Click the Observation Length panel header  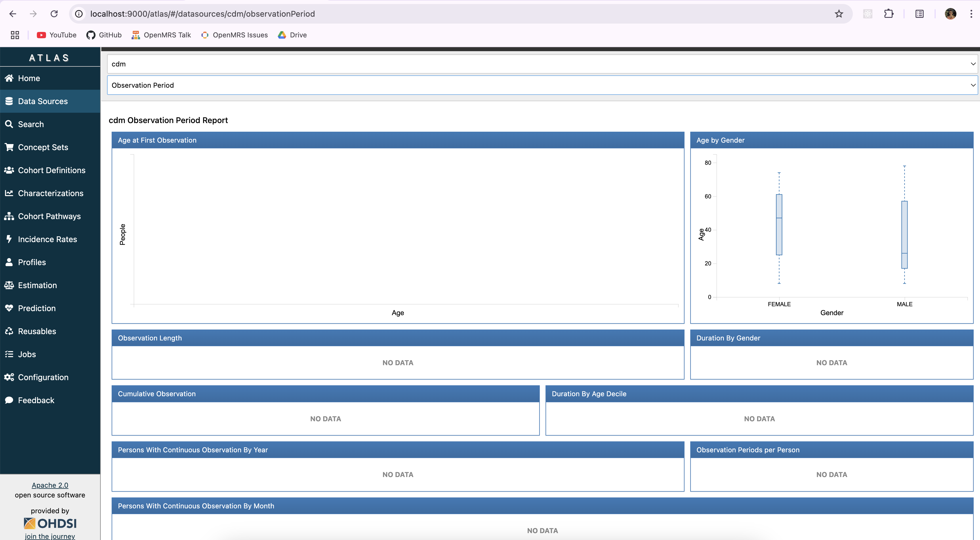coord(398,338)
